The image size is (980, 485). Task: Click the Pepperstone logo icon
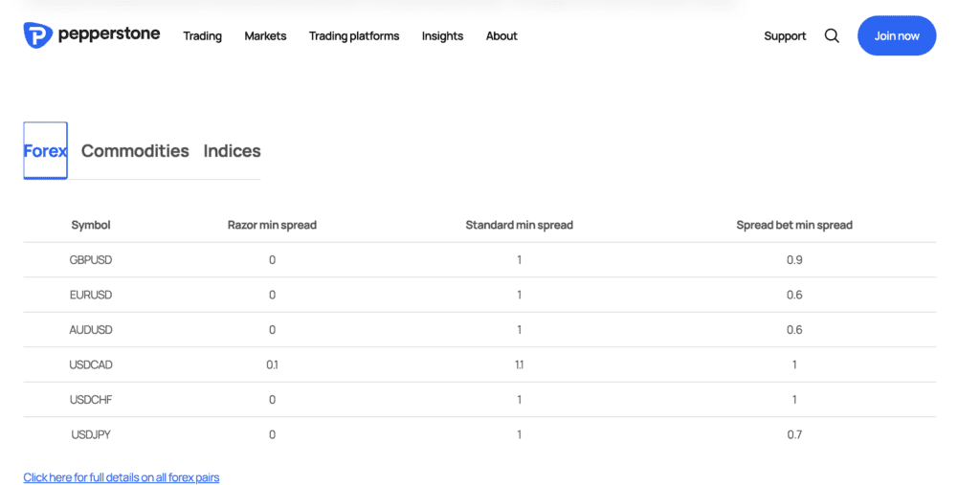point(38,35)
